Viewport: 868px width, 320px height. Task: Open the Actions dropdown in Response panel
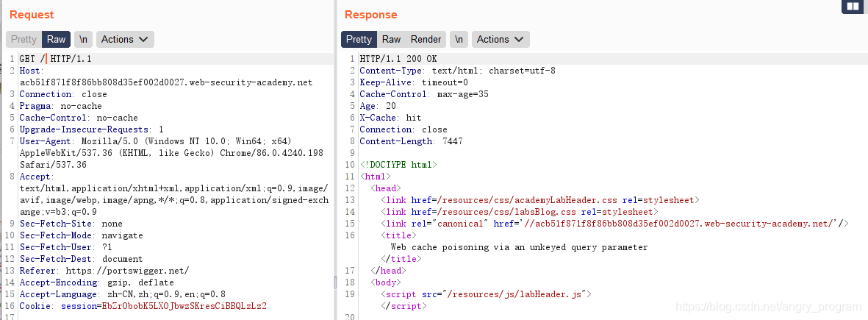(501, 39)
